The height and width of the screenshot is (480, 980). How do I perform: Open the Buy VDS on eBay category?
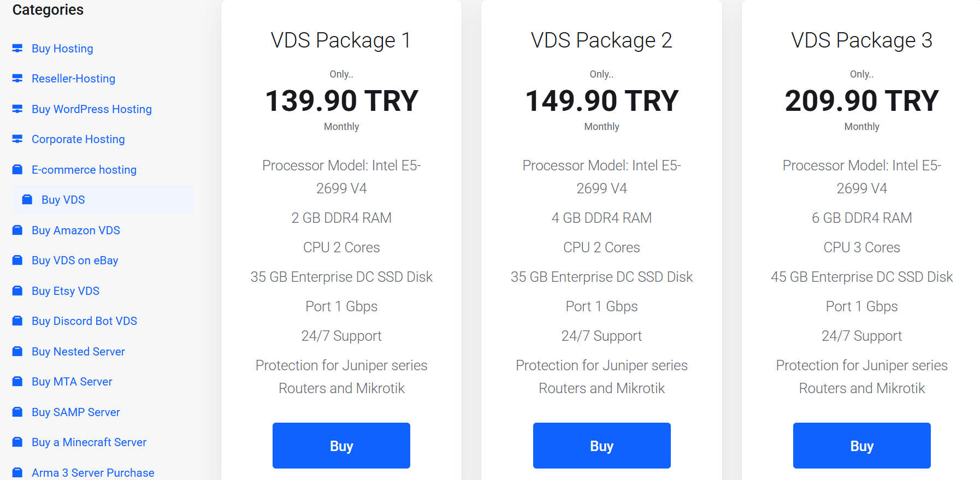(x=75, y=260)
